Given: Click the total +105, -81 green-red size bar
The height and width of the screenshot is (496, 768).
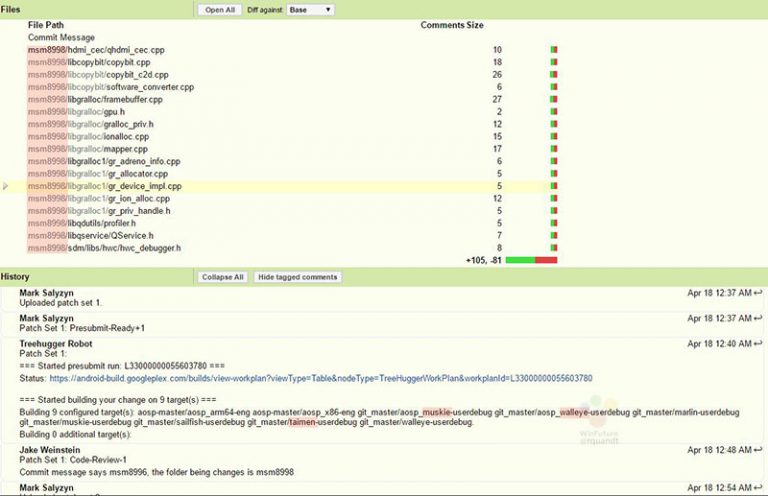Looking at the screenshot, I should (531, 260).
